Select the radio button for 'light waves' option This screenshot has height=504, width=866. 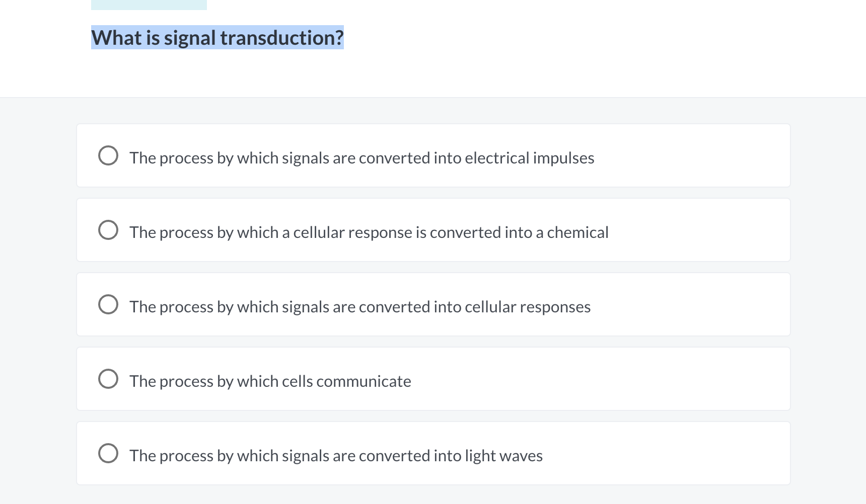click(x=108, y=453)
